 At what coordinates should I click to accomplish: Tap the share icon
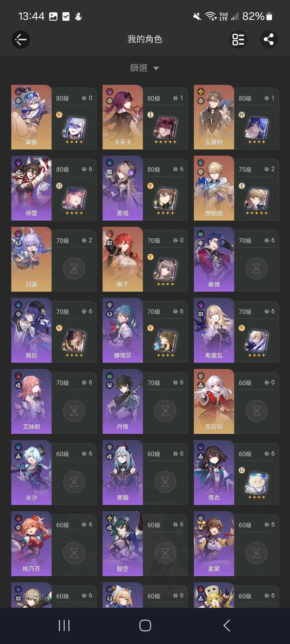coord(269,40)
